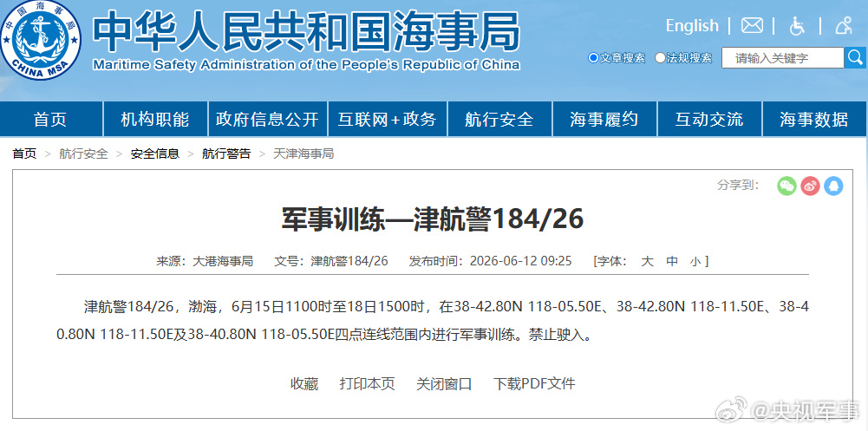Click the wheelchair accessibility icon
Viewport: 868px width, 431px height.
click(x=797, y=25)
